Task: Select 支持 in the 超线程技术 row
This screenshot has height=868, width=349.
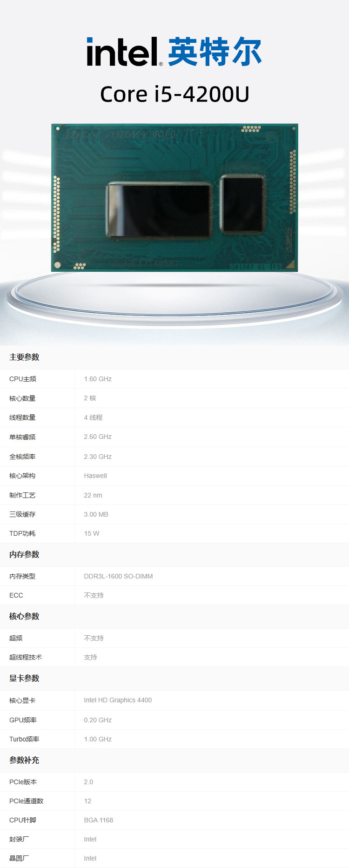Action: click(x=90, y=657)
